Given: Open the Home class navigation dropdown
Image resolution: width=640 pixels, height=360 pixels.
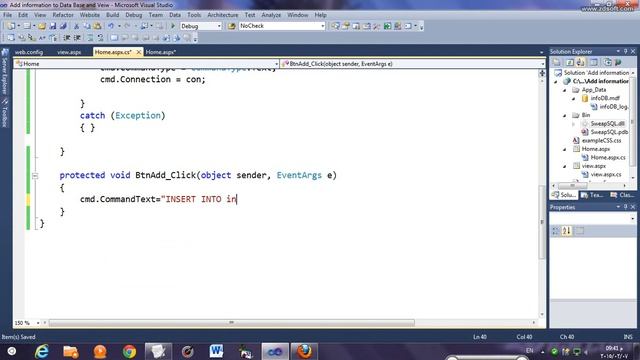Looking at the screenshot, I should [276, 64].
